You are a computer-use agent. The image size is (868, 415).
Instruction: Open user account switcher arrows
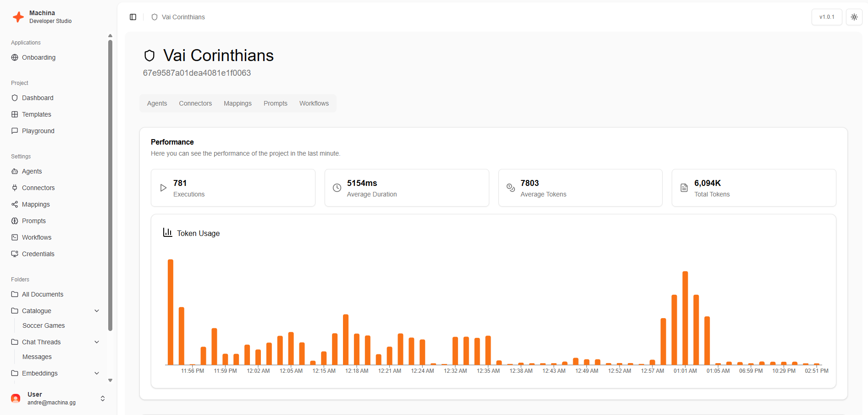tap(103, 398)
